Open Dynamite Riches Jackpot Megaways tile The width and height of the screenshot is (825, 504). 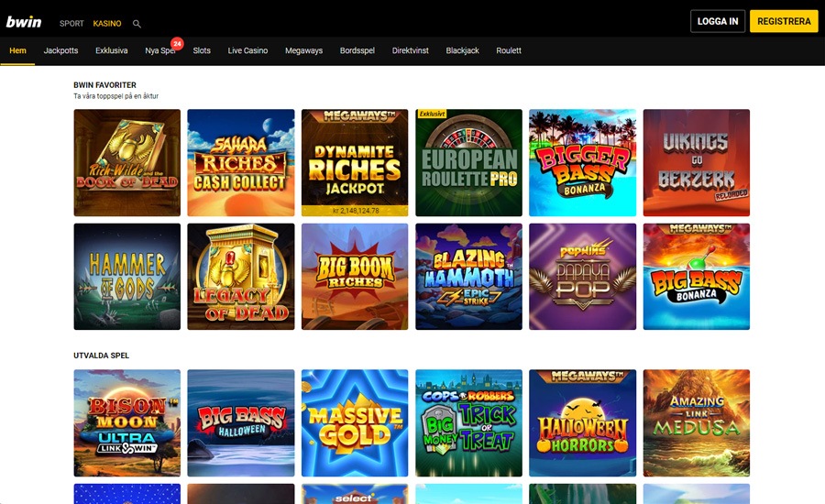(x=355, y=162)
